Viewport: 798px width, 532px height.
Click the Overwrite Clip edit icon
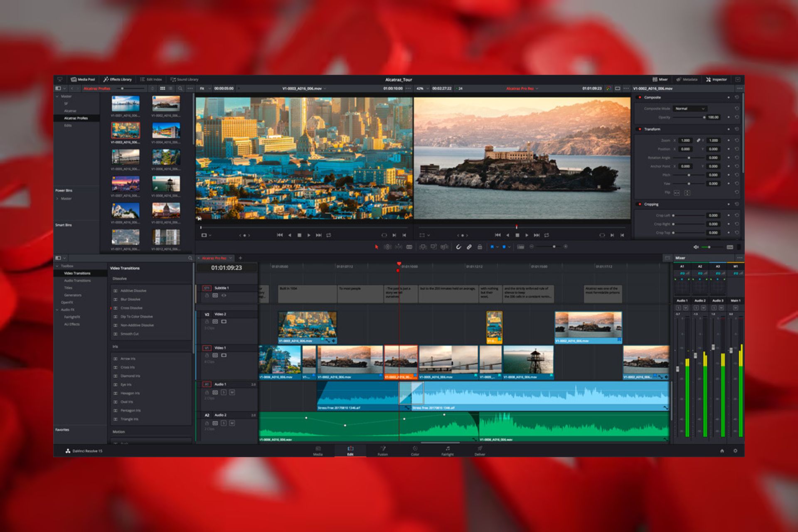[433, 247]
